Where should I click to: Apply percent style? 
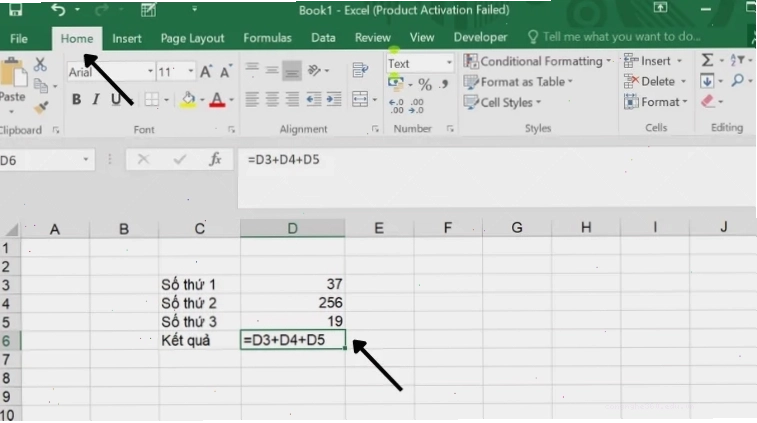[425, 85]
